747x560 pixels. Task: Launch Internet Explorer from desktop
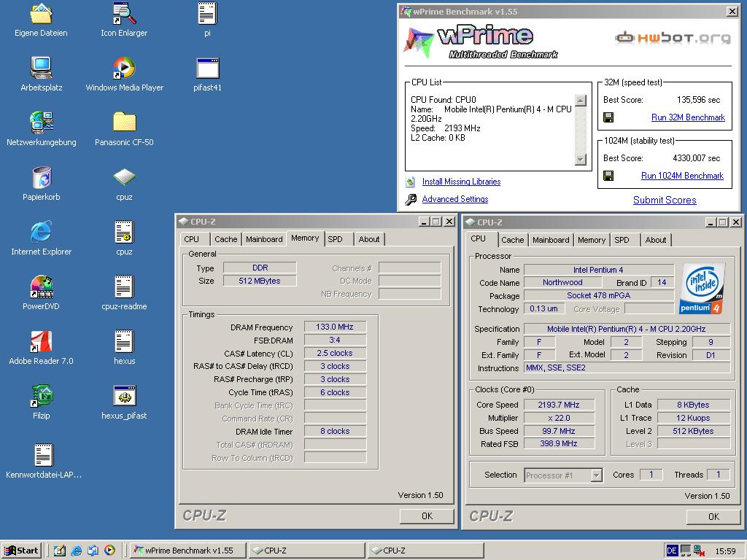click(x=41, y=232)
